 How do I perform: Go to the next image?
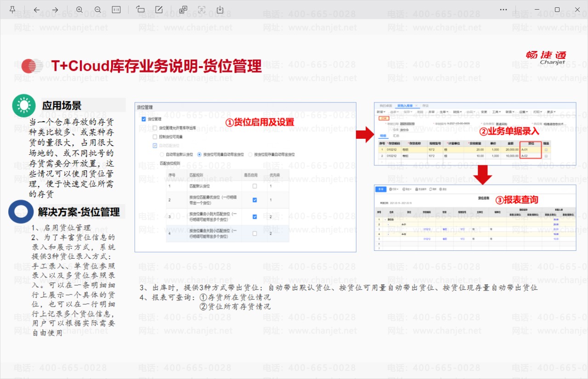coord(55,10)
